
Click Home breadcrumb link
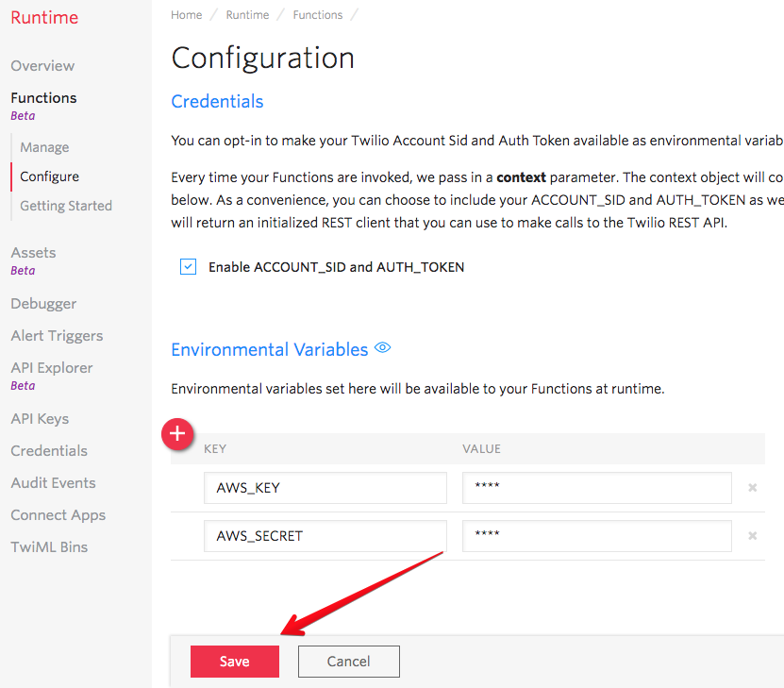[x=187, y=15]
